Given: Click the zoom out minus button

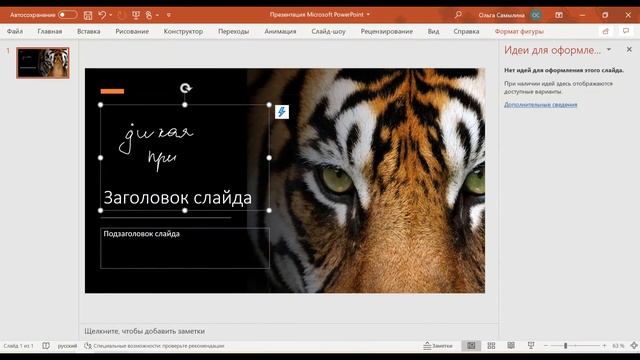Looking at the screenshot, I should 546,346.
